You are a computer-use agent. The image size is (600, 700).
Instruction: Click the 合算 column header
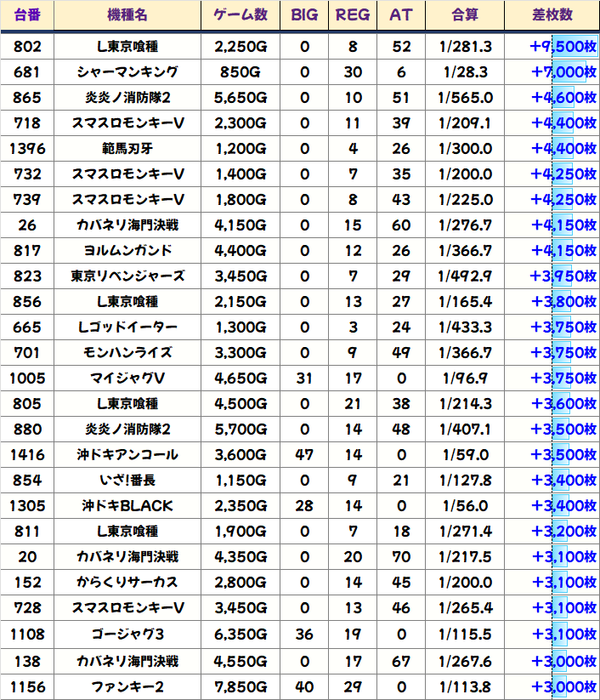coord(465,15)
